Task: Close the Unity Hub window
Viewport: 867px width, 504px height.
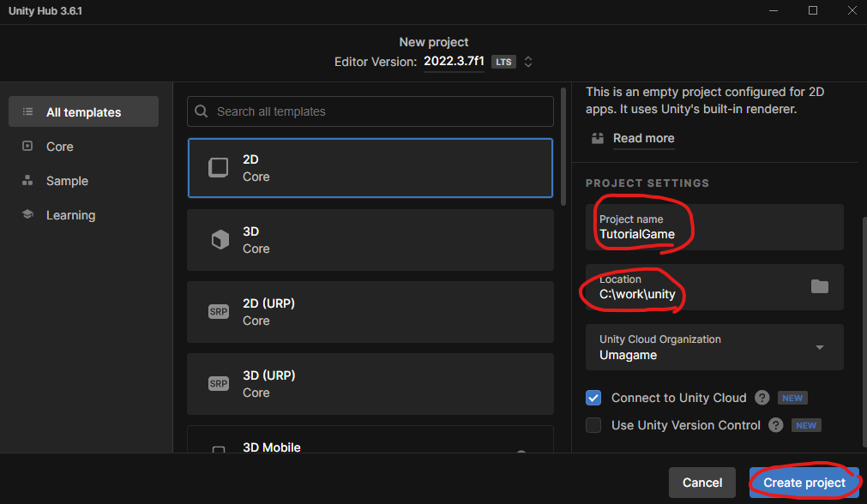Action: coord(852,11)
